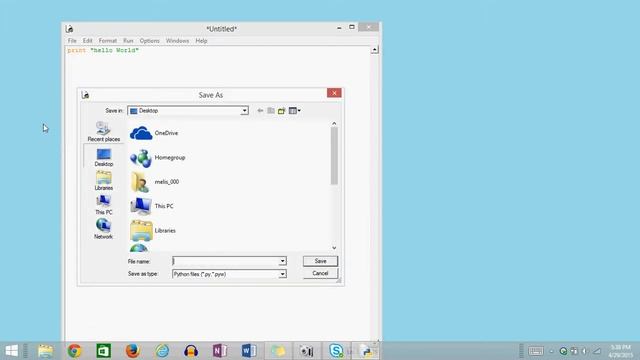640x360 pixels.
Task: Select Desktop in the Save As sidebar
Action: pyautogui.click(x=104, y=157)
